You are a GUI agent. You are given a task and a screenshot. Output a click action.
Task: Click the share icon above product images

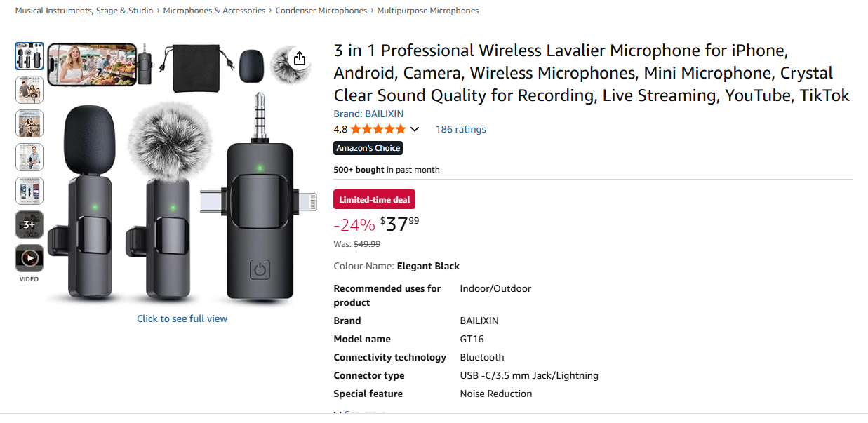[300, 58]
